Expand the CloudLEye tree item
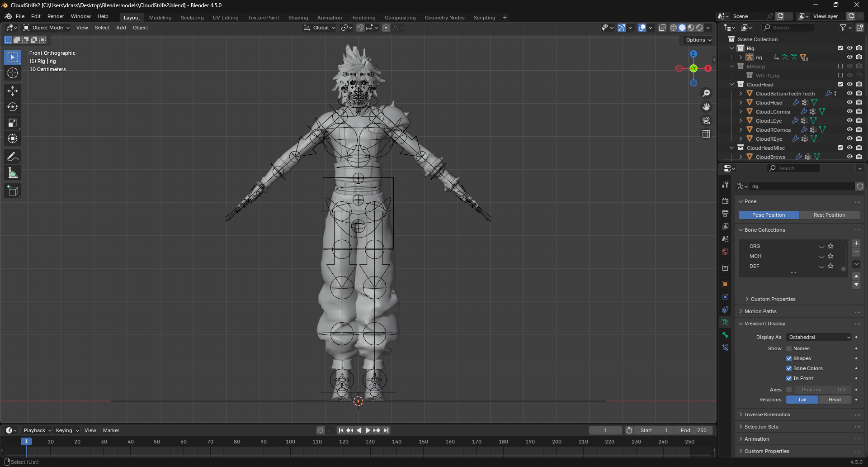This screenshot has height=467, width=868. coord(741,121)
